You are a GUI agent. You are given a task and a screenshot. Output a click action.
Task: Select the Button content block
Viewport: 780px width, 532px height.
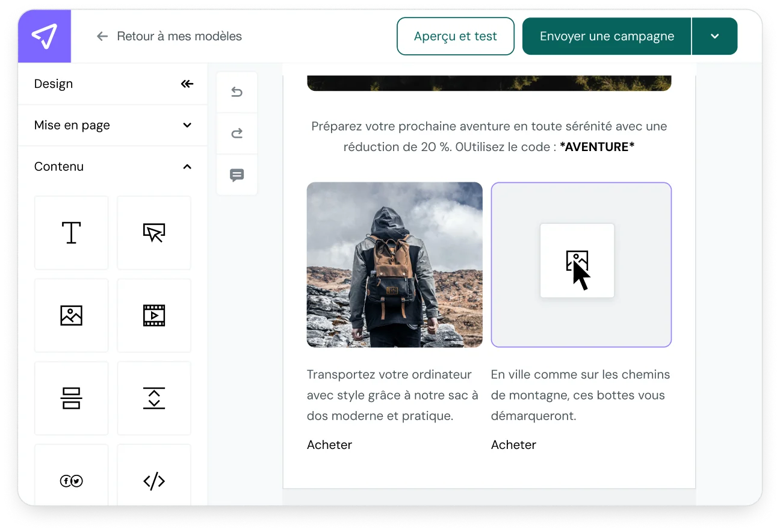click(154, 232)
